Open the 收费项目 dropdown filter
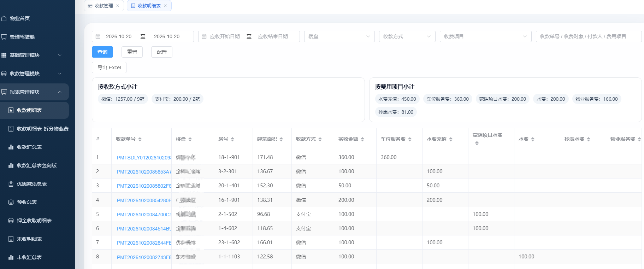 (x=485, y=36)
